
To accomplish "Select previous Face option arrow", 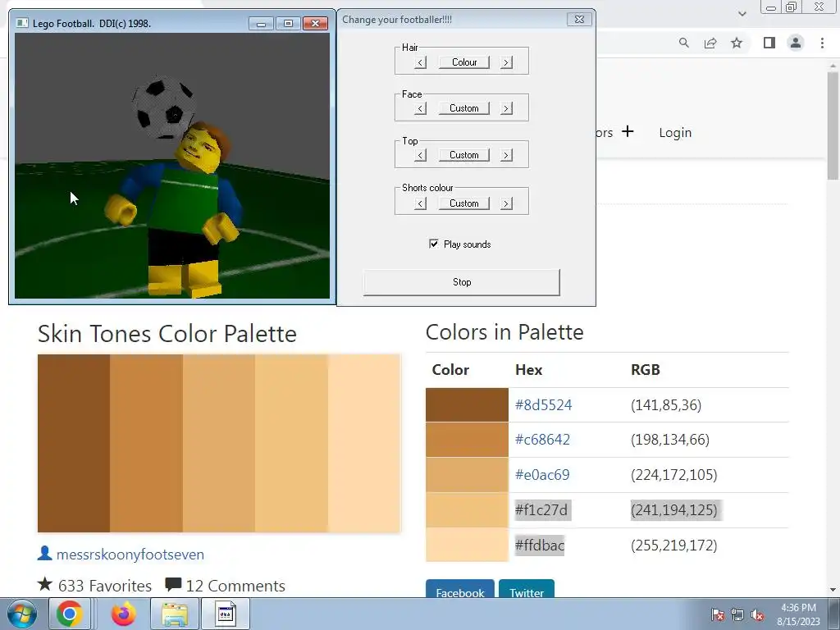I will 421,109.
